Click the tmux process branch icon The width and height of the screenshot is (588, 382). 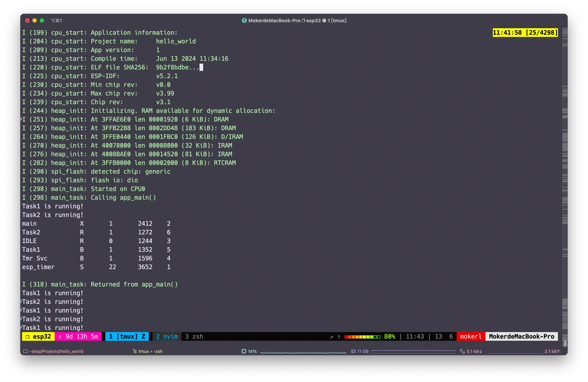135,351
